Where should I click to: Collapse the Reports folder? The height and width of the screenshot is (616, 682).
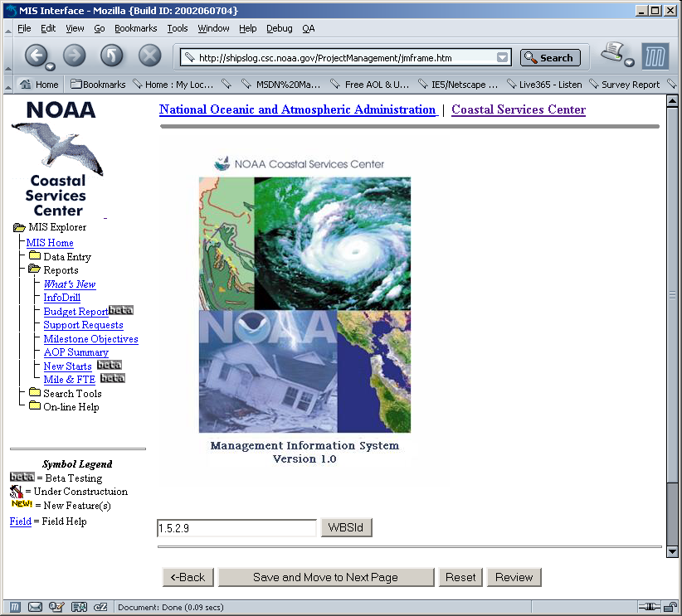click(34, 269)
